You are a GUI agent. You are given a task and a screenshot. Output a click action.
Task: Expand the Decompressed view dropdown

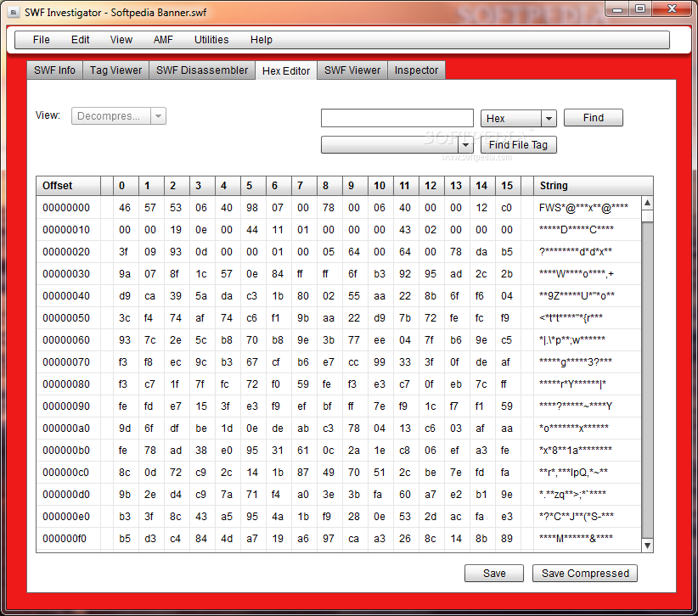click(158, 116)
